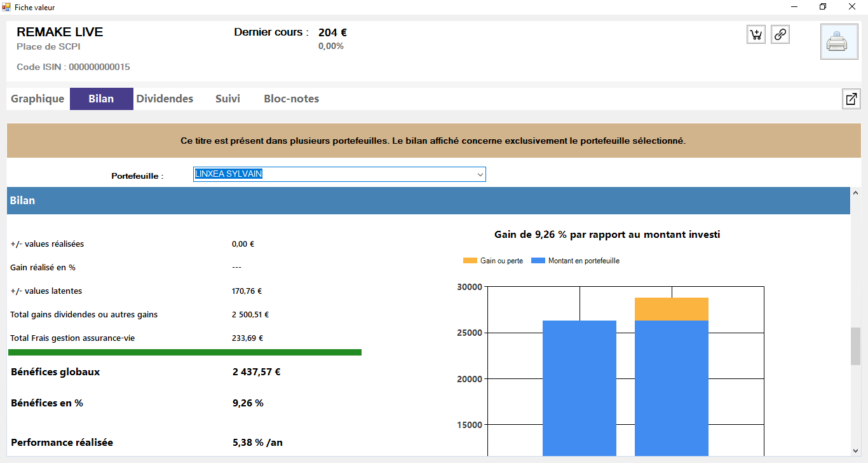Print the fiche with the printer icon

pos(839,42)
